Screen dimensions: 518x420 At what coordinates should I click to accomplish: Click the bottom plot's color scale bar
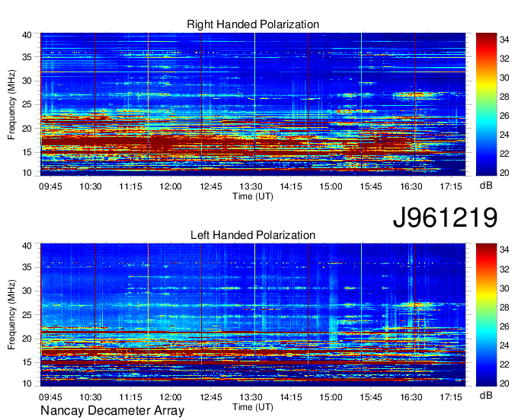[486, 315]
